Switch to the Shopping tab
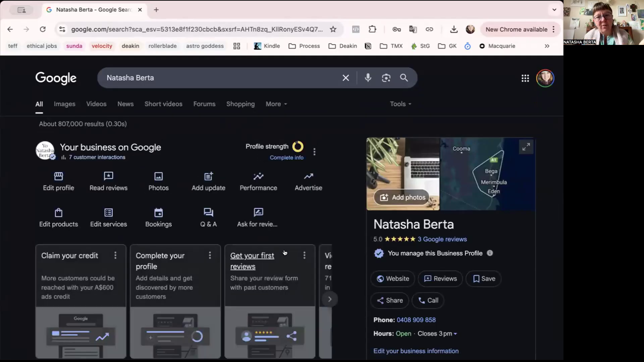644x362 pixels. pos(240,104)
